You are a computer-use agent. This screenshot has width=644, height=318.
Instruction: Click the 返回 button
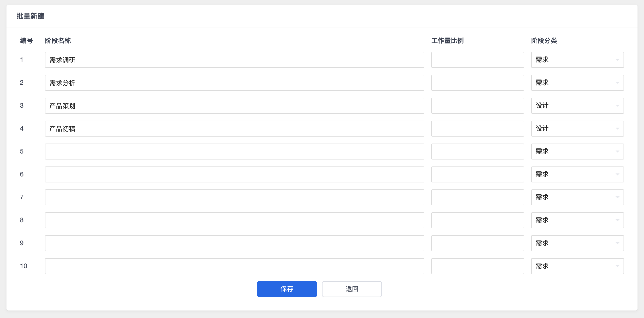(x=351, y=289)
